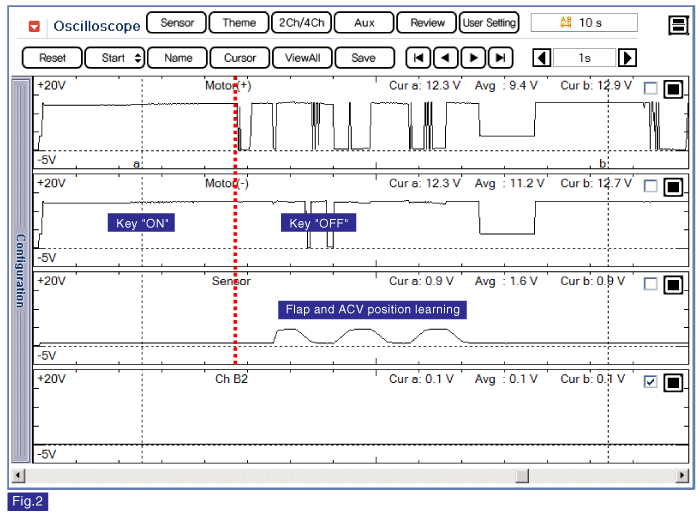Expand the Configuration side panel
This screenshot has height=514, width=700.
(21, 270)
